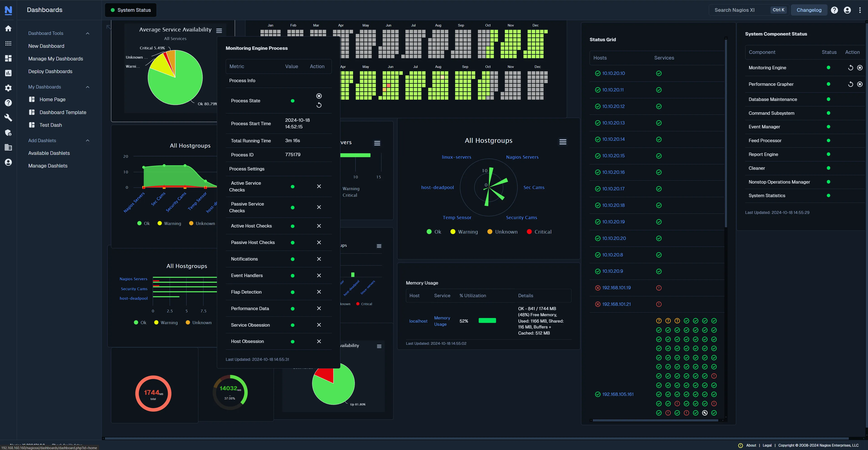Open the host 10.10.20.10 link in Status Grid
This screenshot has height=450, width=868.
tap(613, 73)
